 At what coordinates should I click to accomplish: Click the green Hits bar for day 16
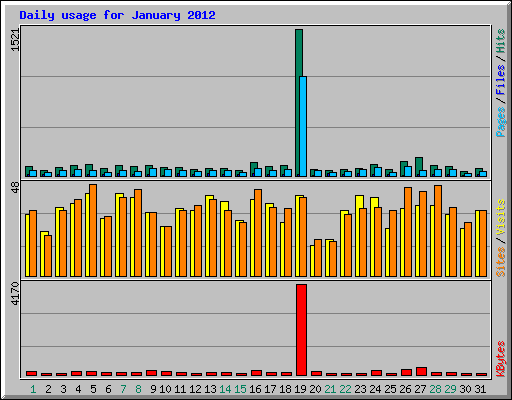pyautogui.click(x=253, y=169)
